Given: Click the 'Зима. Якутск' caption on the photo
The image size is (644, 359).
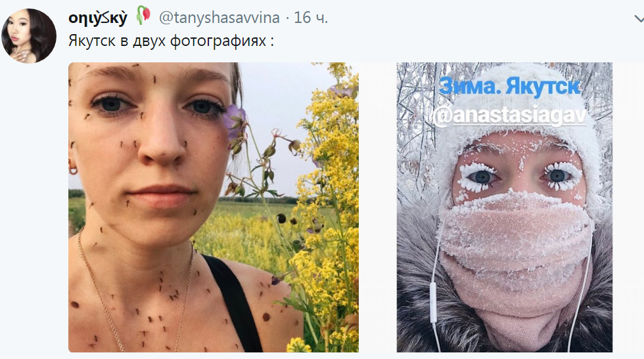Looking at the screenshot, I should 509,87.
